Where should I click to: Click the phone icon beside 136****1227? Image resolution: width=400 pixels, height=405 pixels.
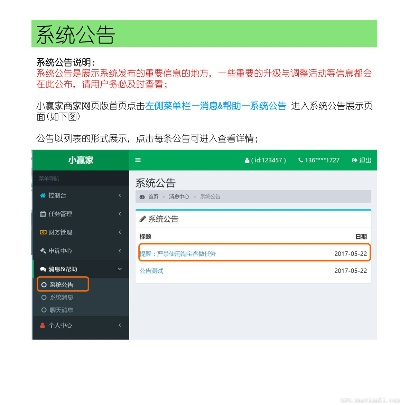click(x=300, y=160)
